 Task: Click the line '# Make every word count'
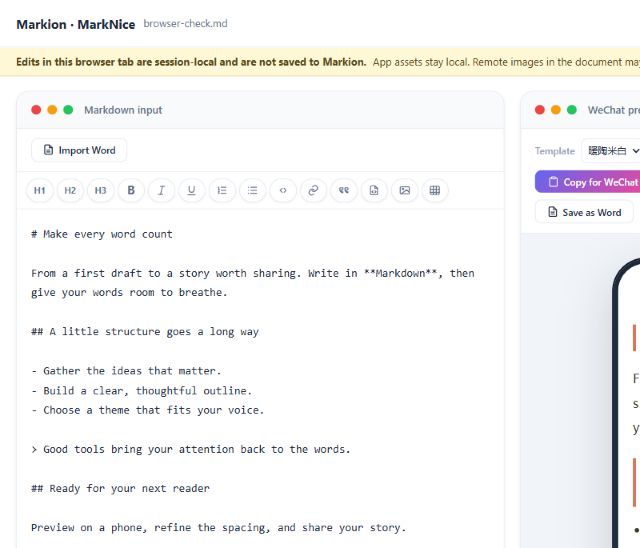coord(102,234)
